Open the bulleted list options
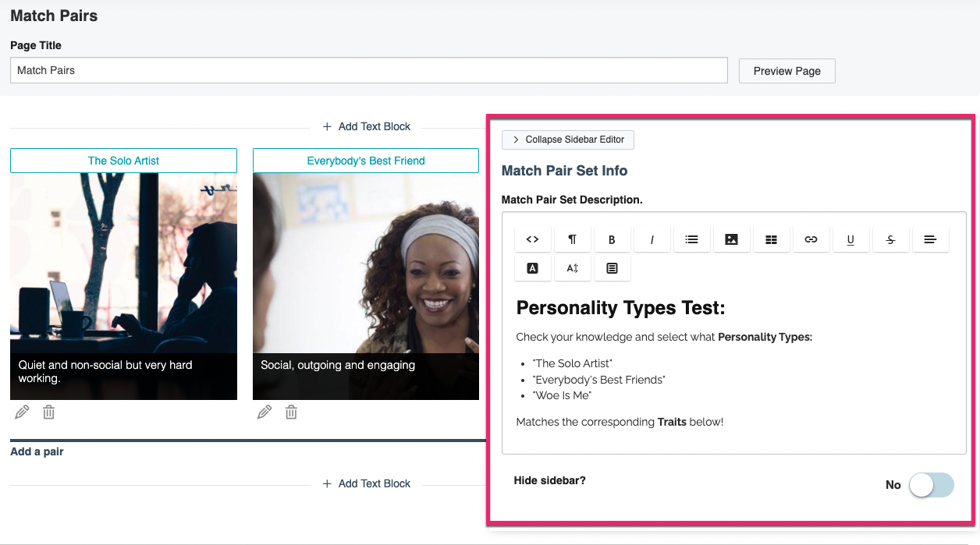Image resolution: width=980 pixels, height=545 pixels. tap(691, 239)
